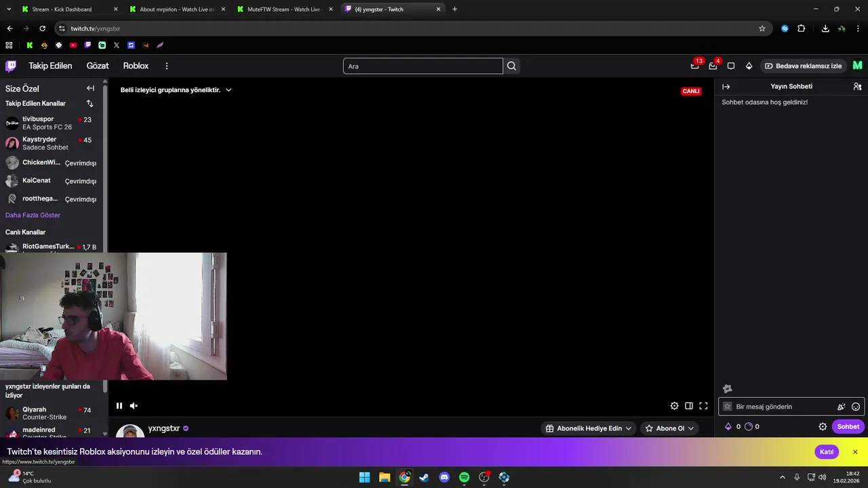This screenshot has width=868, height=488.
Task: Click the yxngstxr channel name
Action: [164, 428]
